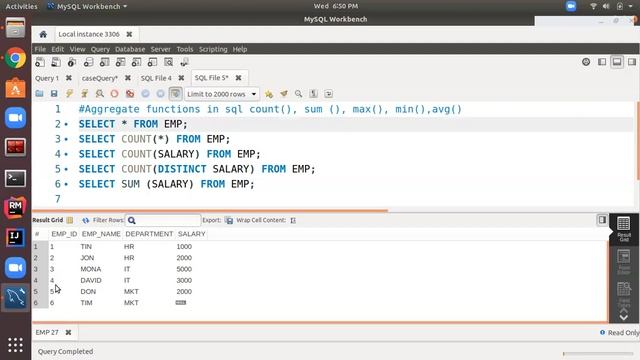Open the find magnifier in the editor toolbar
This screenshot has width=640, height=360.
(298, 94)
